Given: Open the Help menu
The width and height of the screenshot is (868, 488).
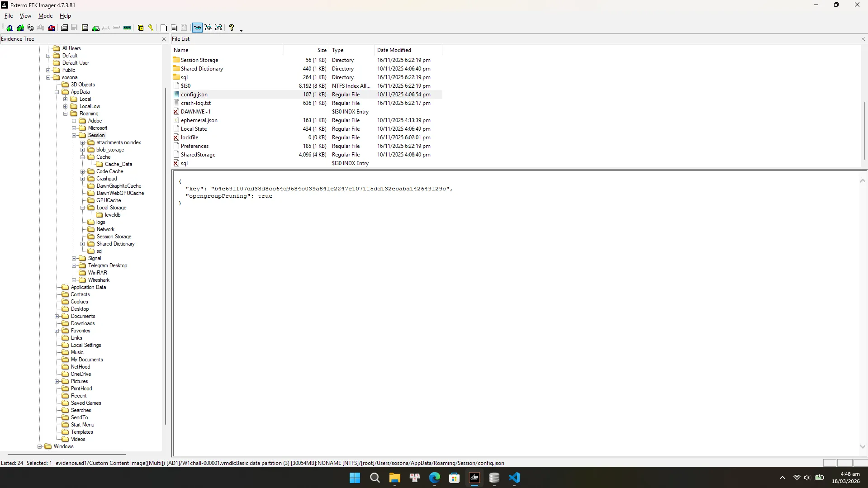Looking at the screenshot, I should click(65, 16).
